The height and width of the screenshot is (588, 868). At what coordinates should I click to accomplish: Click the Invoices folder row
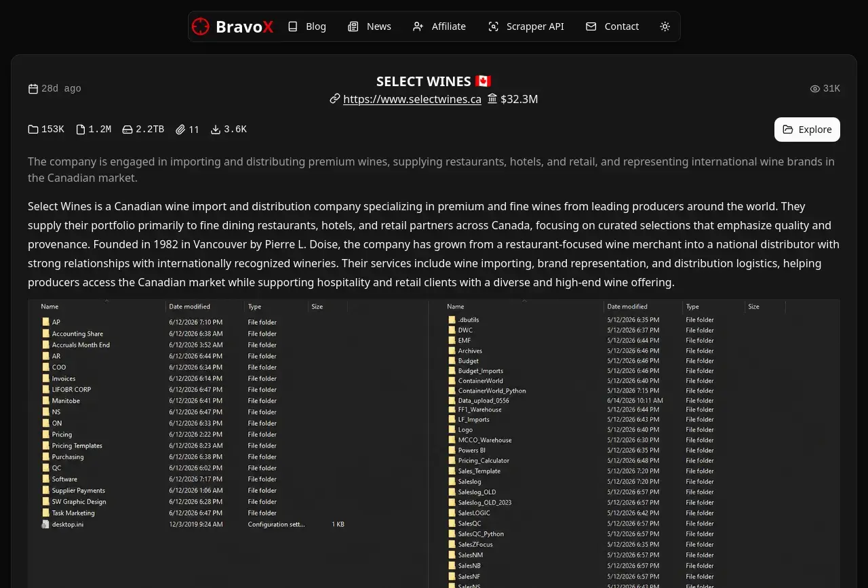[x=193, y=378]
